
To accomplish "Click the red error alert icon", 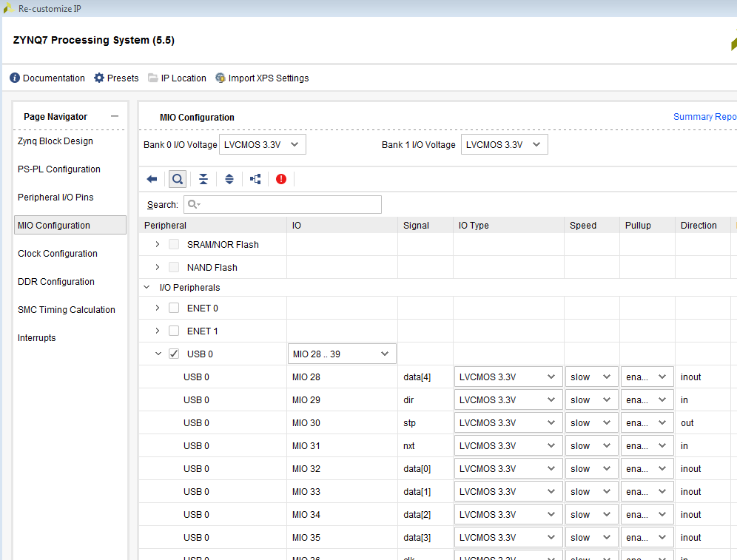I will pyautogui.click(x=281, y=179).
